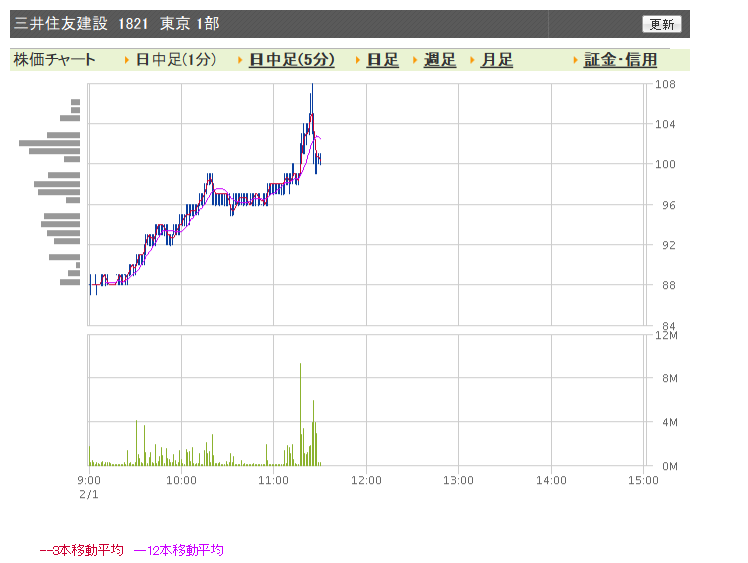Click the 三井住友建設 1821 東京 1部 title

(116, 23)
